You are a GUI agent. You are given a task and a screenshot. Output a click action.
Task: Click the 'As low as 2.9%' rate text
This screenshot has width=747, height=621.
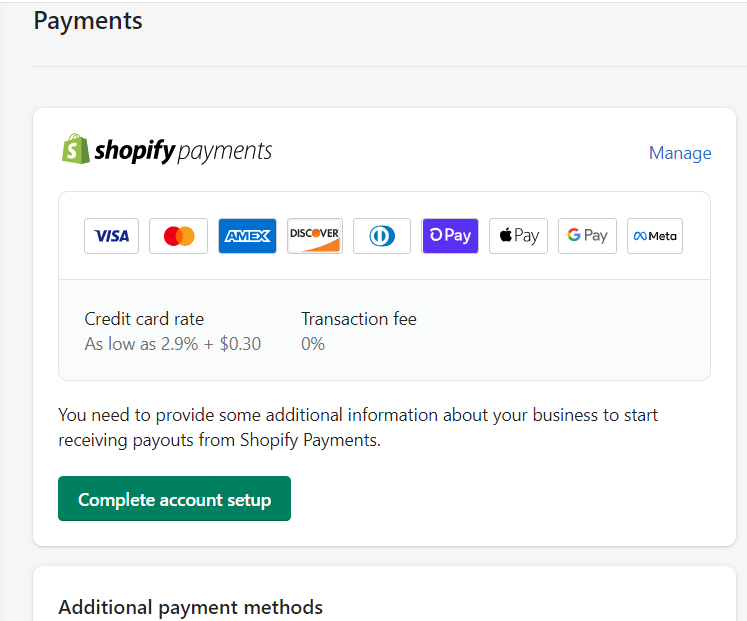click(x=141, y=343)
